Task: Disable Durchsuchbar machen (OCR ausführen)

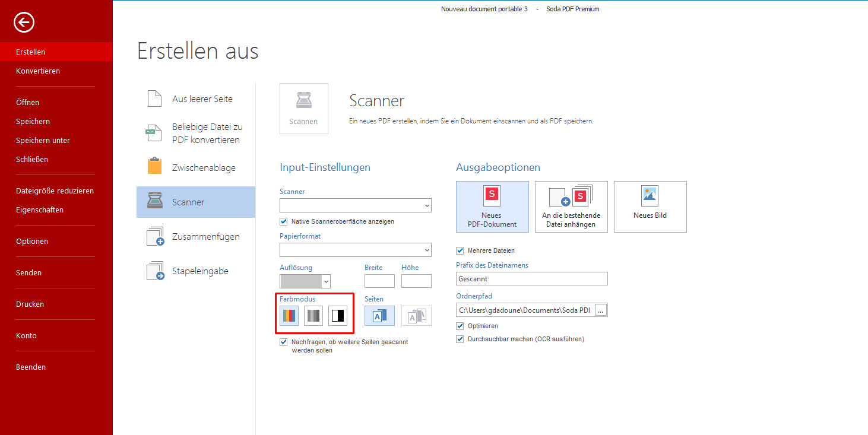Action: [x=460, y=339]
